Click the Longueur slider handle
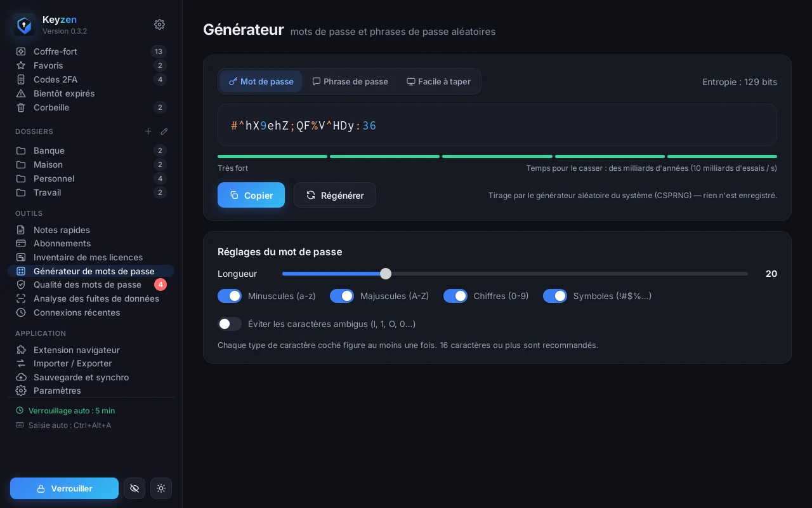The width and height of the screenshot is (812, 508). pos(386,274)
